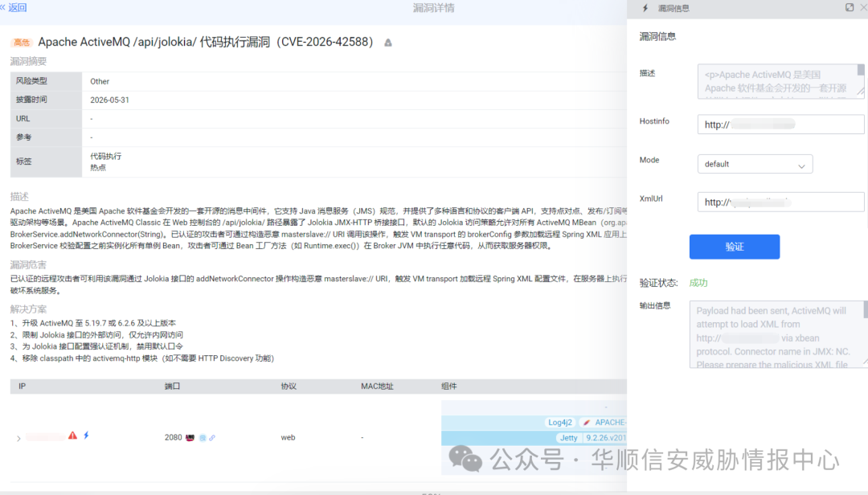Click the blue page icon beside port 2080
868x495 pixels.
[203, 438]
